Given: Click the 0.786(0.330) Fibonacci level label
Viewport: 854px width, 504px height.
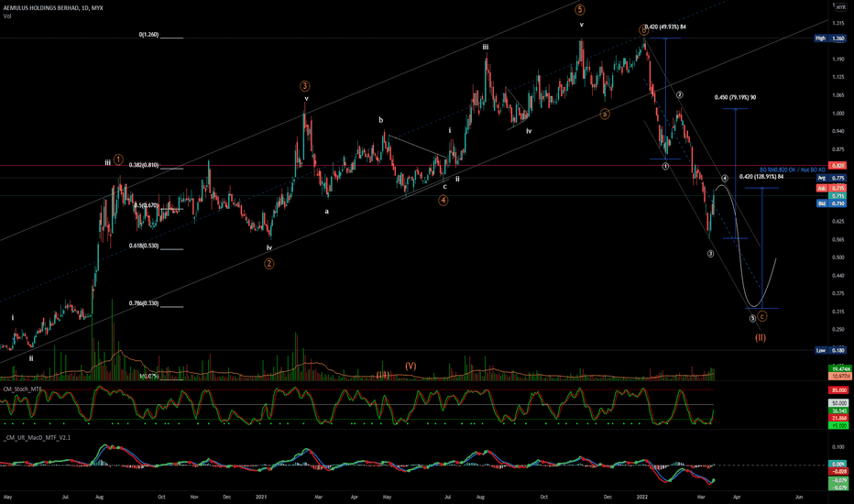Looking at the screenshot, I should point(144,303).
